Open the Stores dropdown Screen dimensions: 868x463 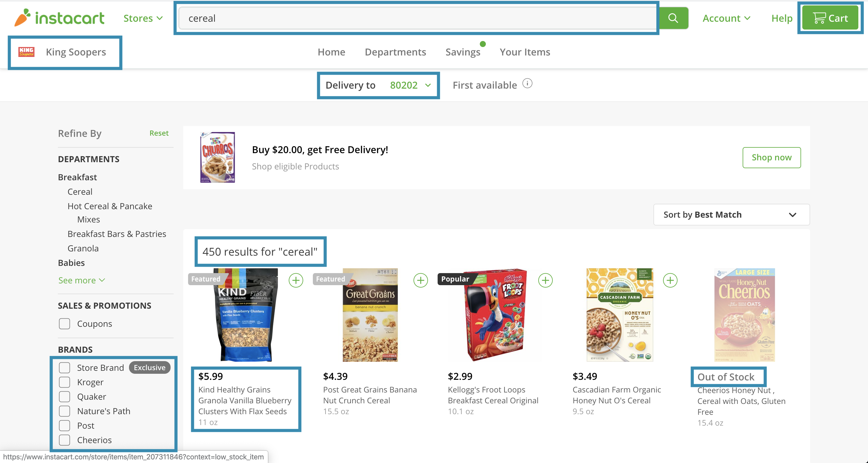click(143, 18)
